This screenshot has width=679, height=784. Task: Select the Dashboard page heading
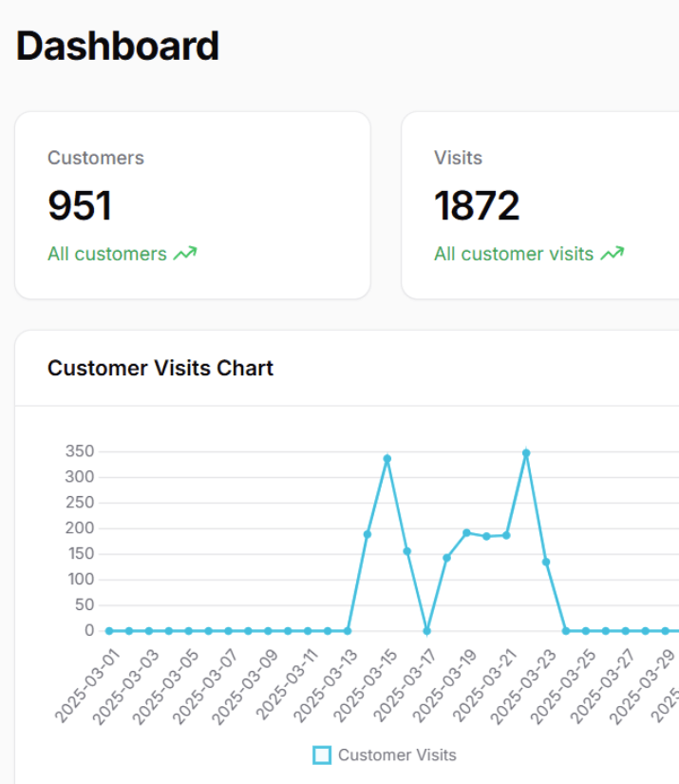(x=118, y=46)
